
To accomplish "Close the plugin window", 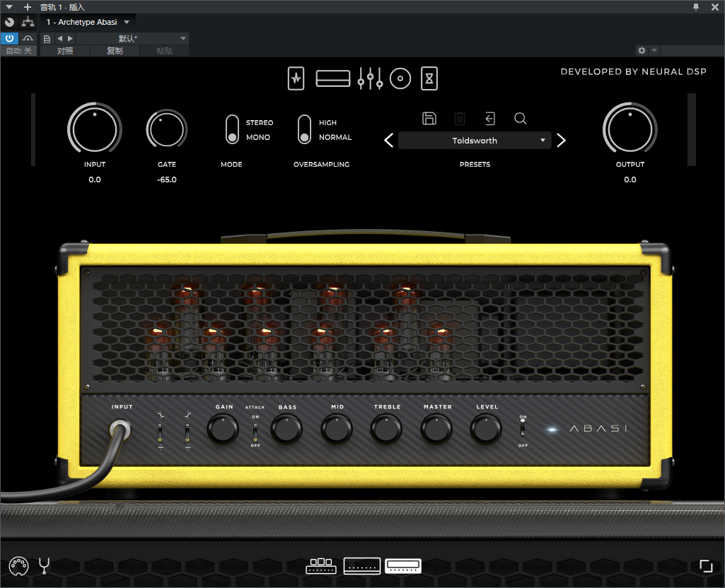I will click(715, 7).
